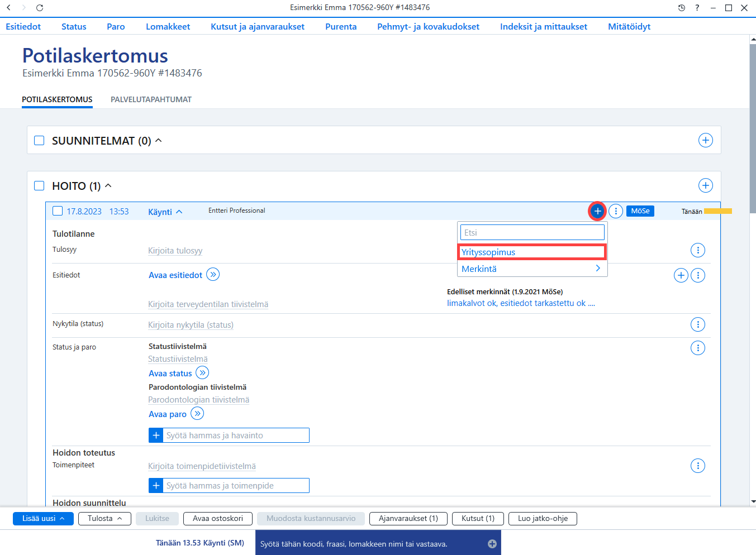Image resolution: width=756 pixels, height=555 pixels.
Task: Collapse HOITO section chevron
Action: [108, 185]
